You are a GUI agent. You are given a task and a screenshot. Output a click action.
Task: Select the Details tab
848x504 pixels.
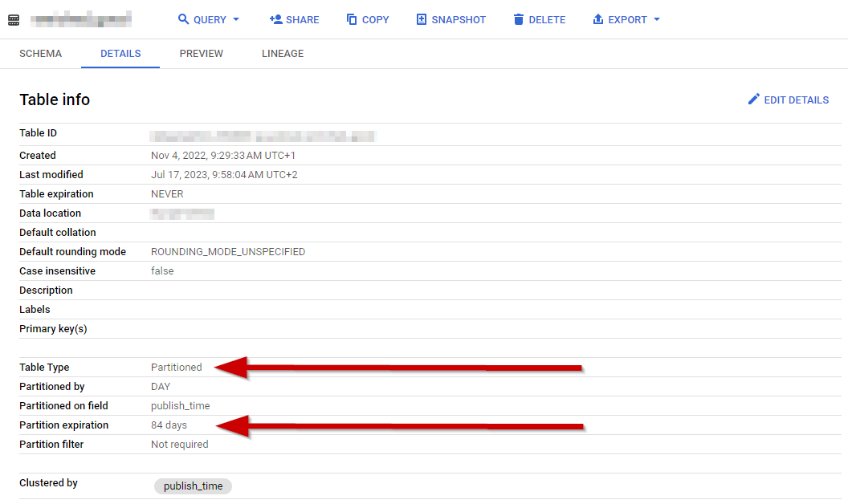coord(120,54)
